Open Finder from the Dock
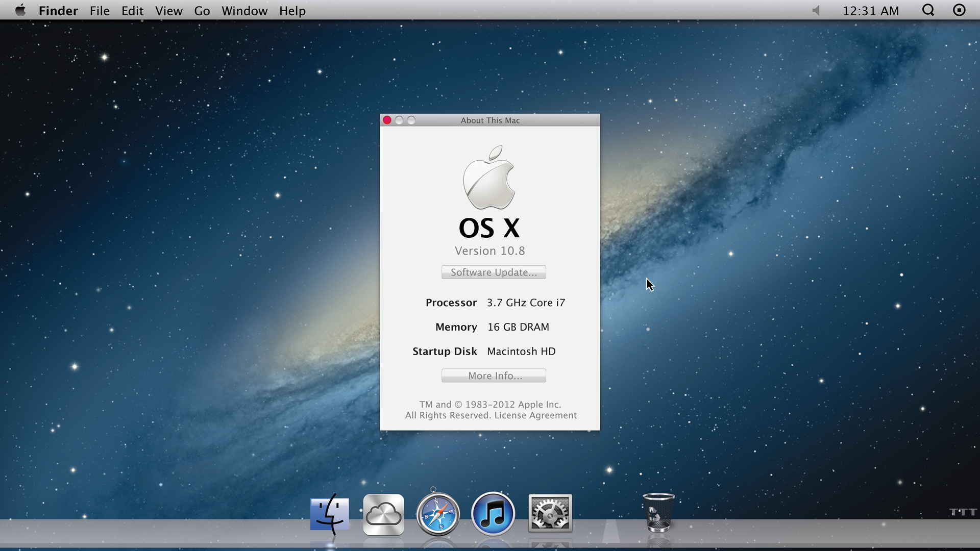 (x=330, y=514)
